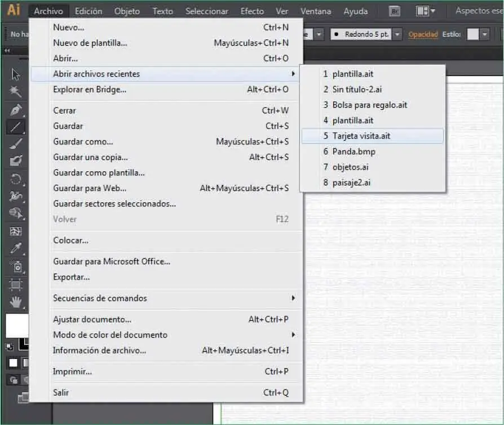Select the Warp tool
Viewport: 504px width, 425px height.
pyautogui.click(x=15, y=196)
